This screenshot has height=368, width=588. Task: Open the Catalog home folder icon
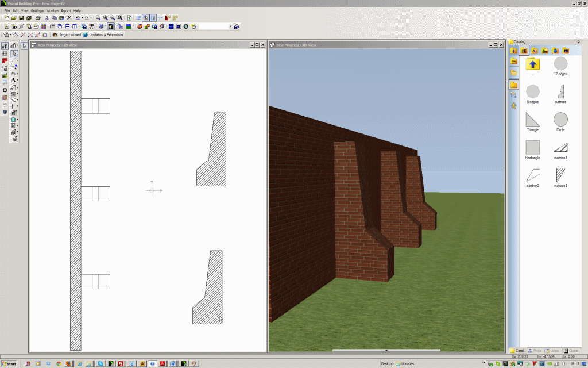click(513, 51)
